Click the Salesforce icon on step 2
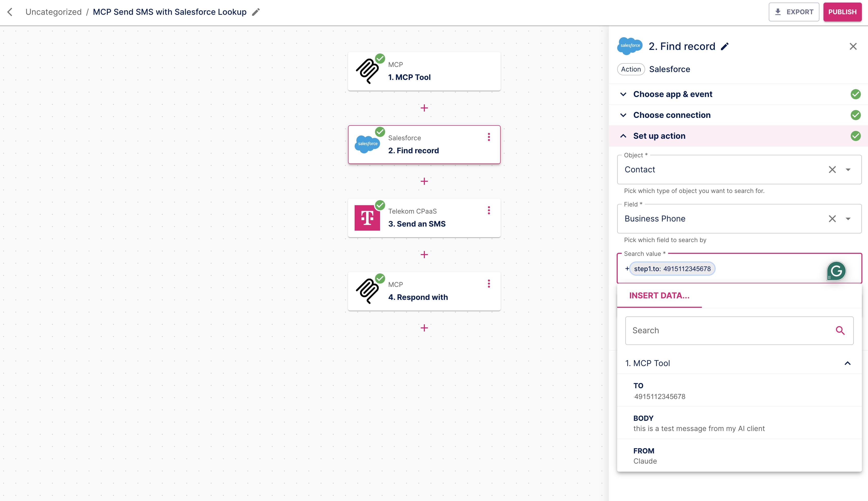Image resolution: width=868 pixels, height=501 pixels. tap(368, 144)
